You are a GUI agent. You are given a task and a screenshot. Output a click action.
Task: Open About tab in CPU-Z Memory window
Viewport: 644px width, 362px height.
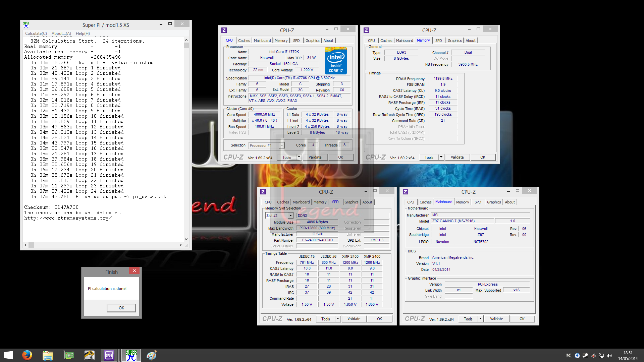coord(471,41)
